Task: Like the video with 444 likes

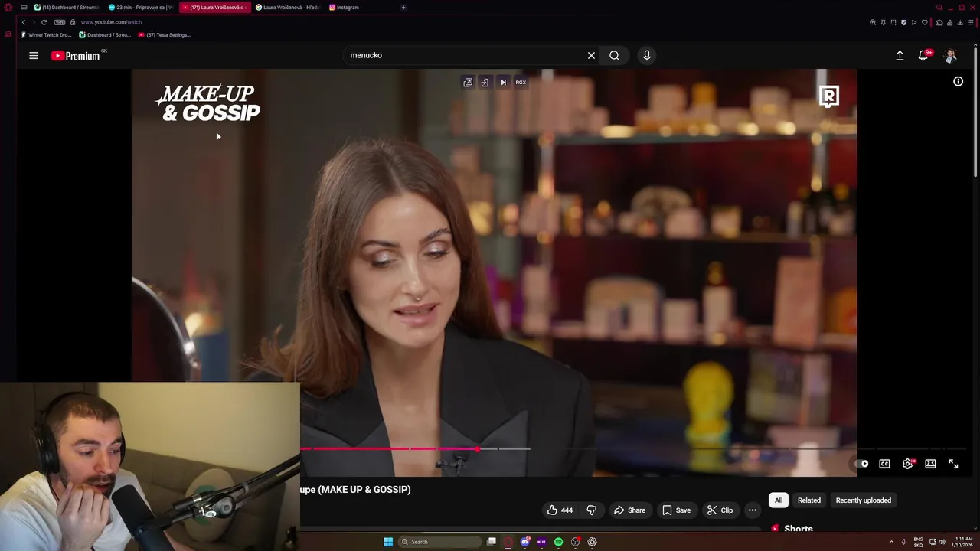Action: click(560, 510)
